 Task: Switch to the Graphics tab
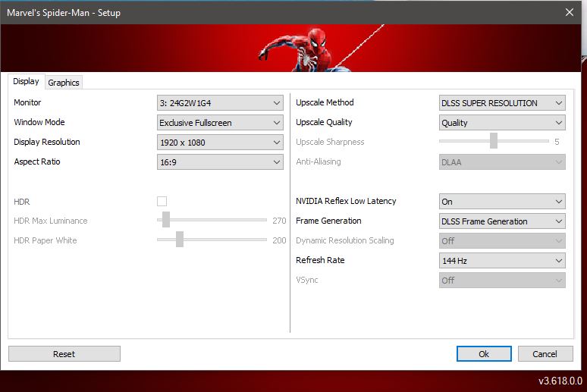point(64,83)
